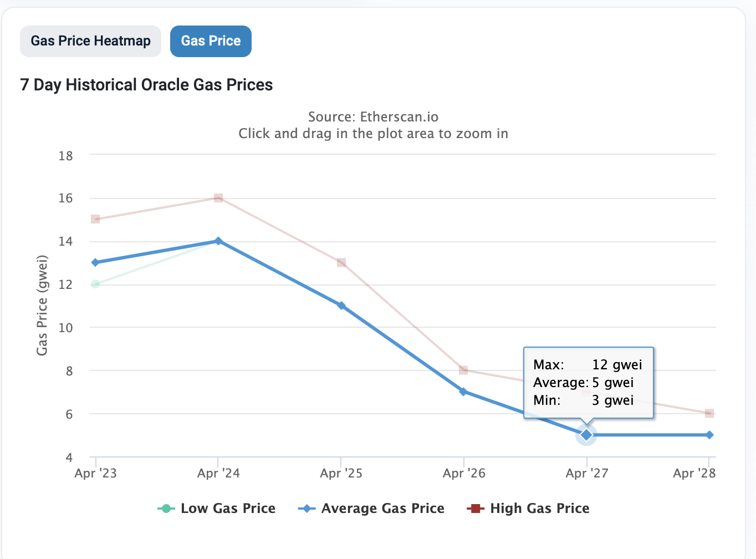This screenshot has height=559, width=756.
Task: Toggle the Low Gas Price legend label
Action: tap(228, 508)
